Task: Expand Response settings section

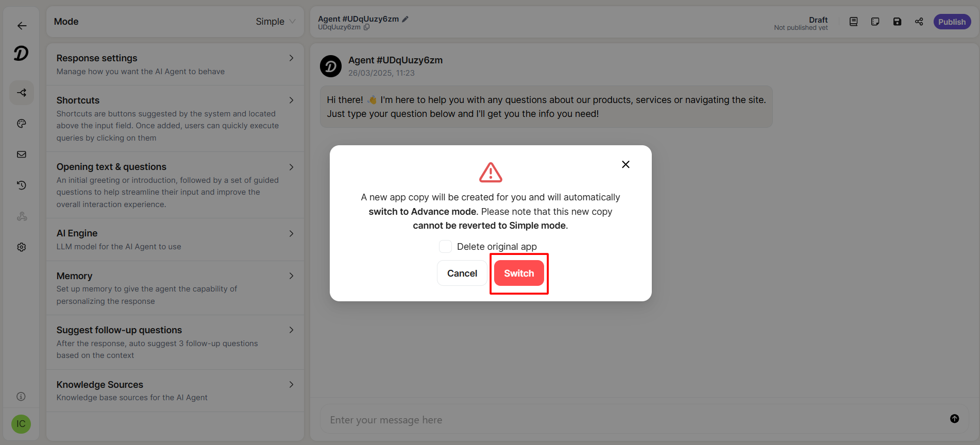Action: coord(175,64)
